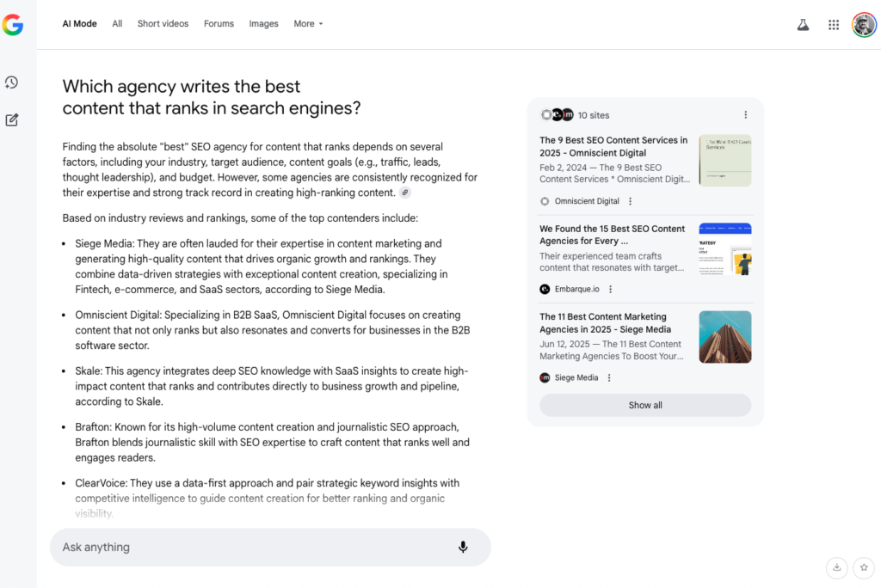
Task: Click the source link chip after the first paragraph
Action: 404,193
